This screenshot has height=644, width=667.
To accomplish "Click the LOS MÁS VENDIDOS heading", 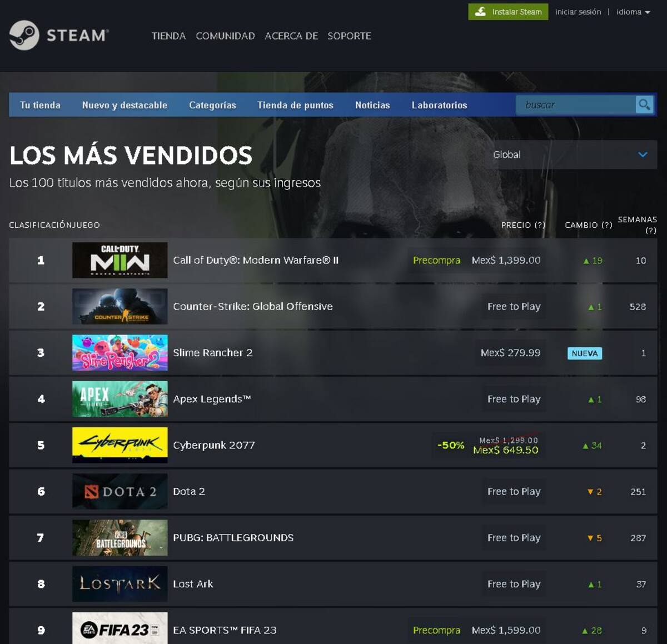I will tap(131, 155).
